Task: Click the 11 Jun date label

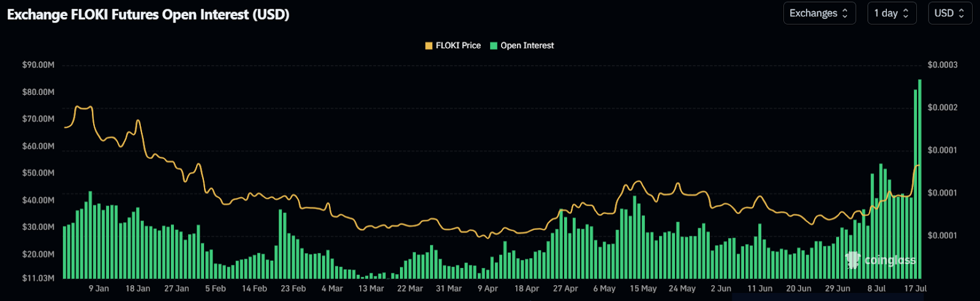Action: tap(759, 288)
